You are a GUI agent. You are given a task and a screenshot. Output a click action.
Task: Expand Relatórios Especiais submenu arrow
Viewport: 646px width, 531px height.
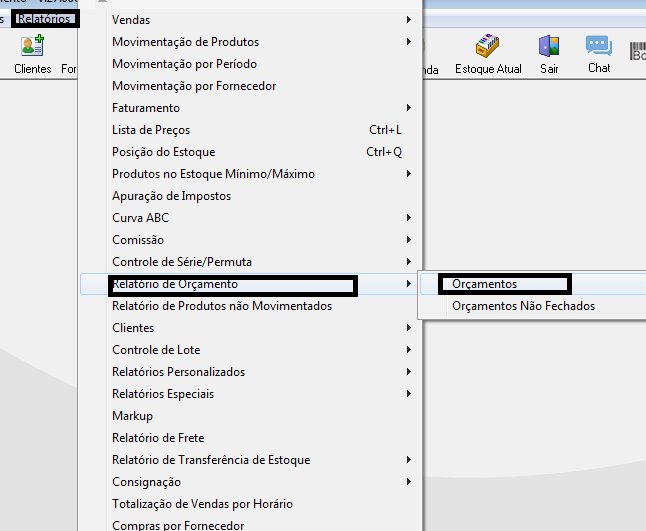click(409, 393)
